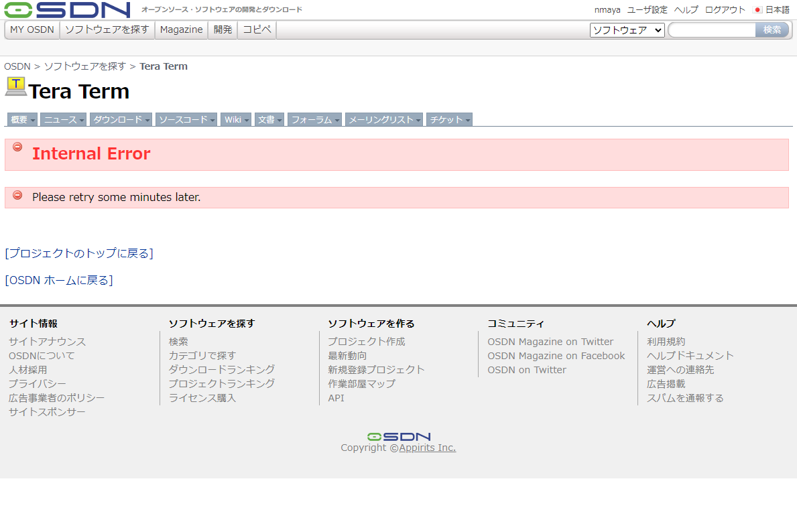This screenshot has height=532, width=797.
Task: Click the Japan flag language icon
Action: click(x=757, y=9)
